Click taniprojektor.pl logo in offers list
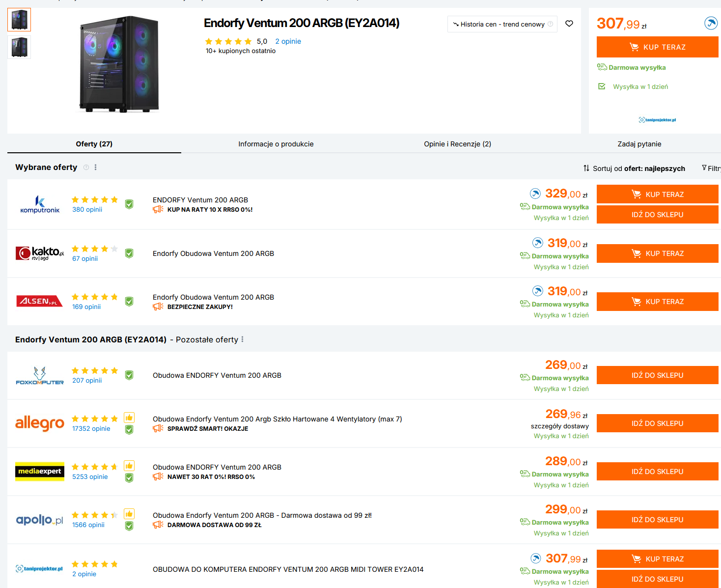Image resolution: width=721 pixels, height=588 pixels. [40, 568]
